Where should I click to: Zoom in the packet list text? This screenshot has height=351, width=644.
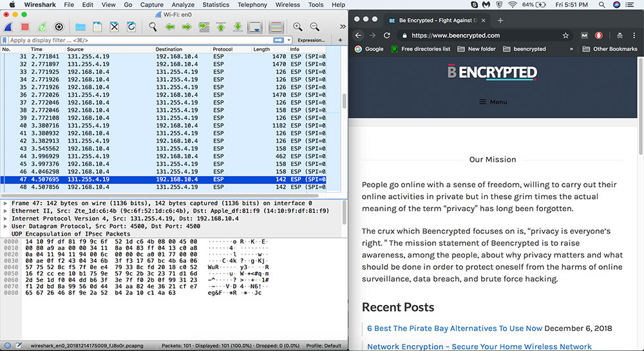pos(298,27)
